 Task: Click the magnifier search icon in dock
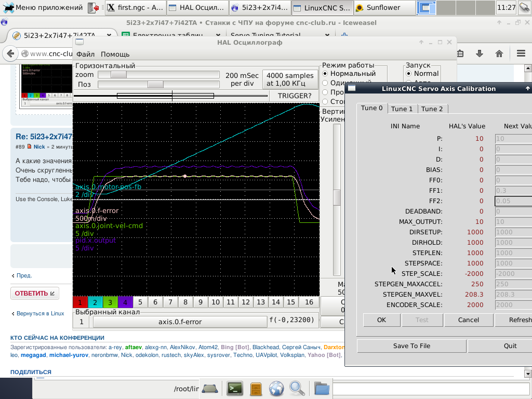click(297, 388)
